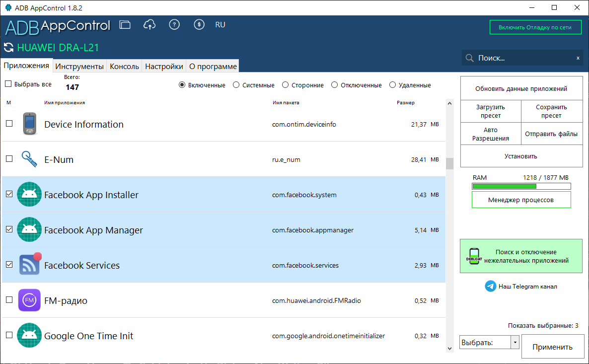Open the О программе tab

213,67
